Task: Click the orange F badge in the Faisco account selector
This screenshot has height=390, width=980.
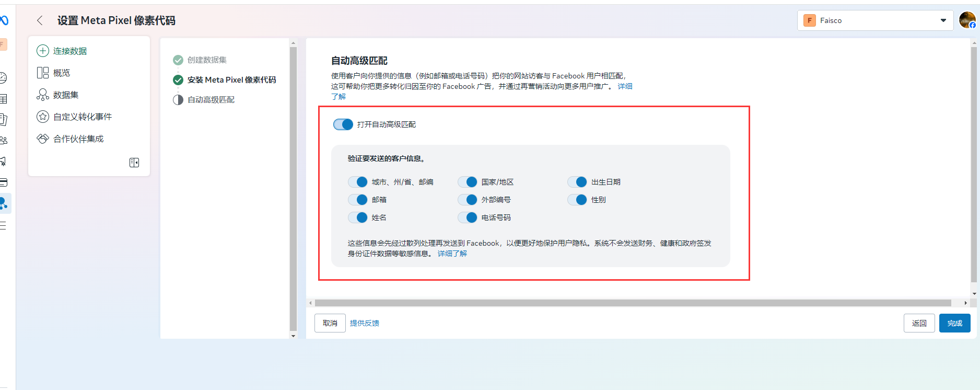Action: [x=810, y=20]
